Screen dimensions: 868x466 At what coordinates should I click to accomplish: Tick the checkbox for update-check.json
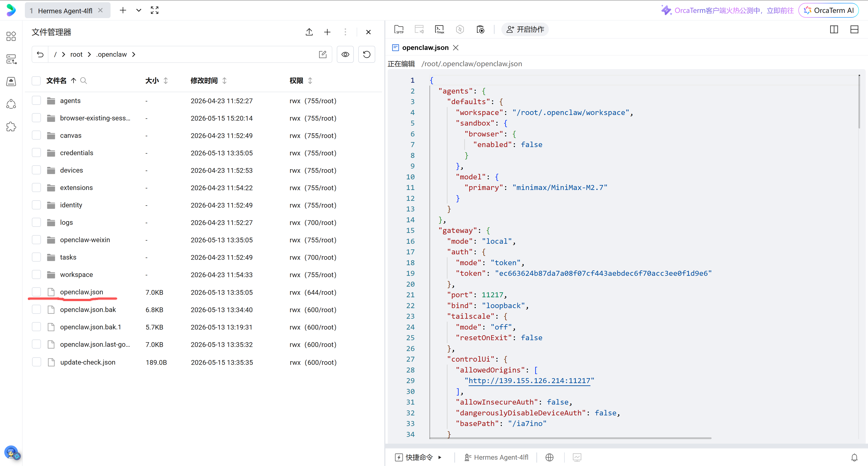pyautogui.click(x=36, y=362)
